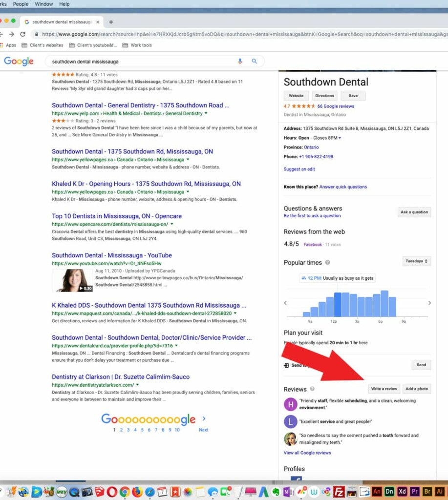Open SketchUp from the dock
The width and height of the screenshot is (448, 500).
point(99,492)
